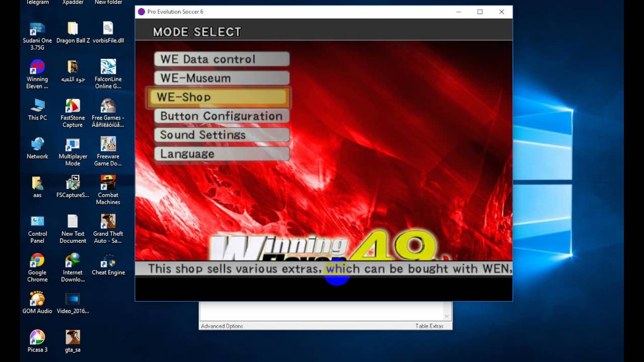Launch the Grand Theft Auto shortcut
The height and width of the screenshot is (362, 644).
108,229
